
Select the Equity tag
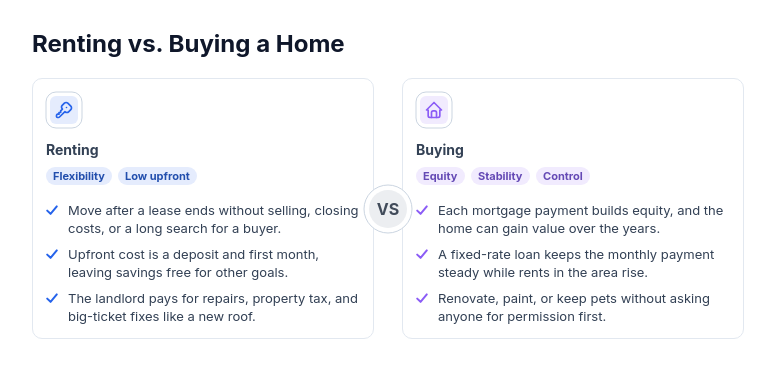440,176
